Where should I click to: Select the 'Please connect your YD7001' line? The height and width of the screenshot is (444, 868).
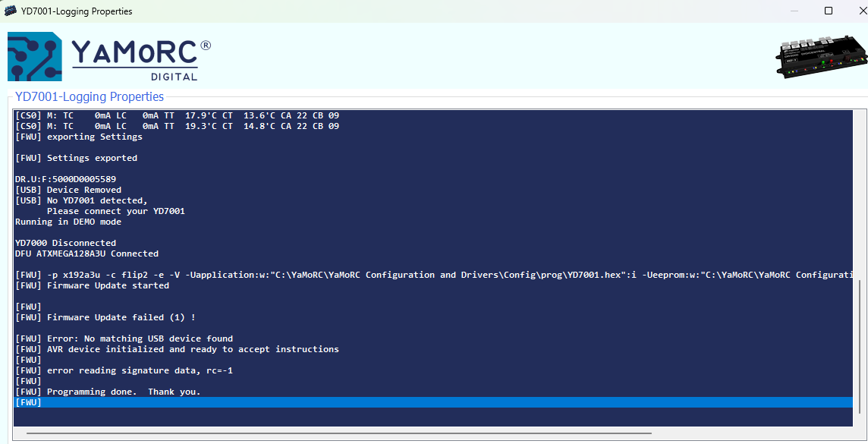(x=115, y=211)
